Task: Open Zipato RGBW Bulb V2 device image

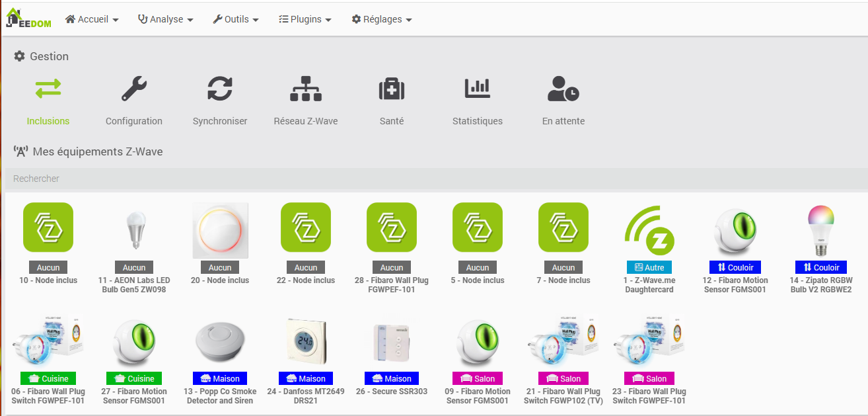Action: click(821, 231)
